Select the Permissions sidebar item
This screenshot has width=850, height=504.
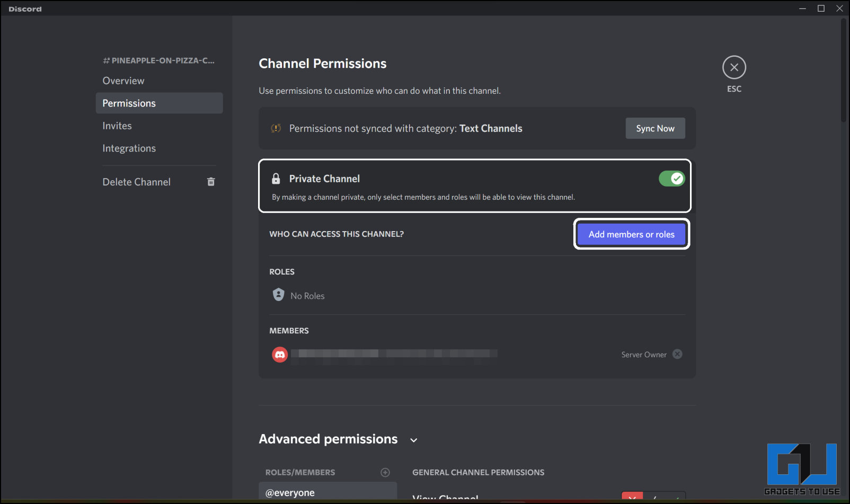(159, 103)
